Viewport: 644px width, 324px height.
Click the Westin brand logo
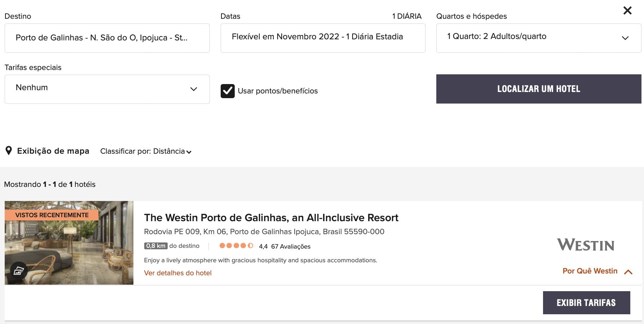point(586,245)
